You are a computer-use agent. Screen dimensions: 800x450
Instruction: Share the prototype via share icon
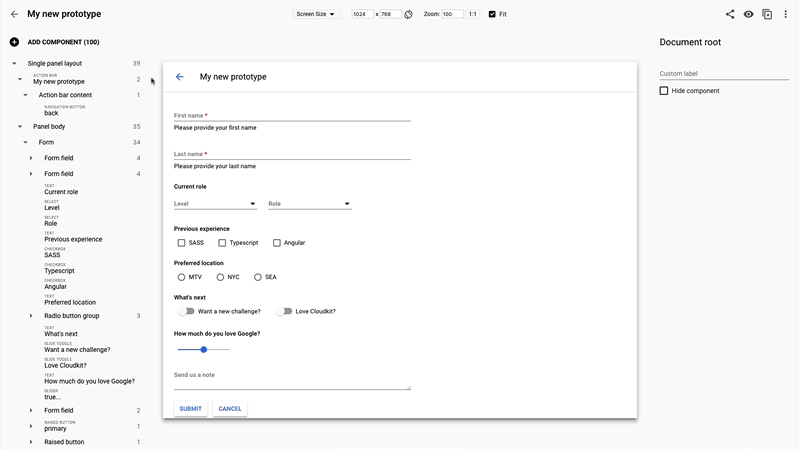(x=730, y=14)
